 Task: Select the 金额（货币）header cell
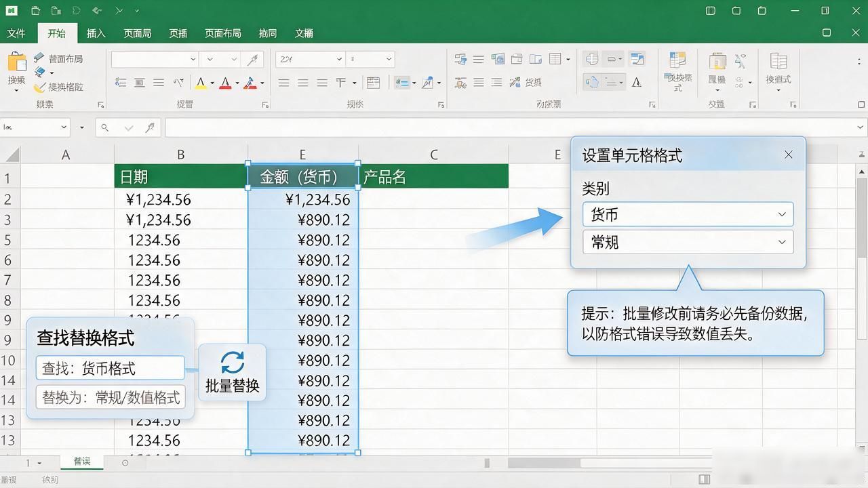coord(302,176)
